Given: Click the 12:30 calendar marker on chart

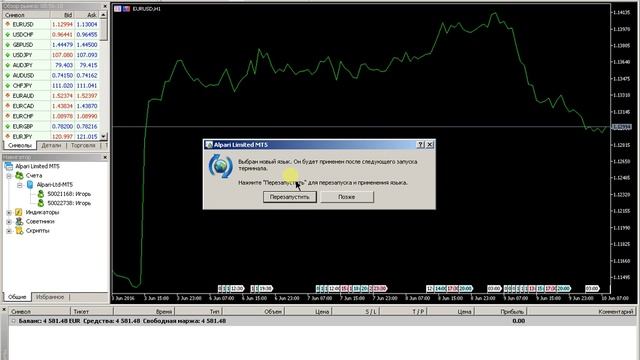Looking at the screenshot, I should (x=237, y=289).
